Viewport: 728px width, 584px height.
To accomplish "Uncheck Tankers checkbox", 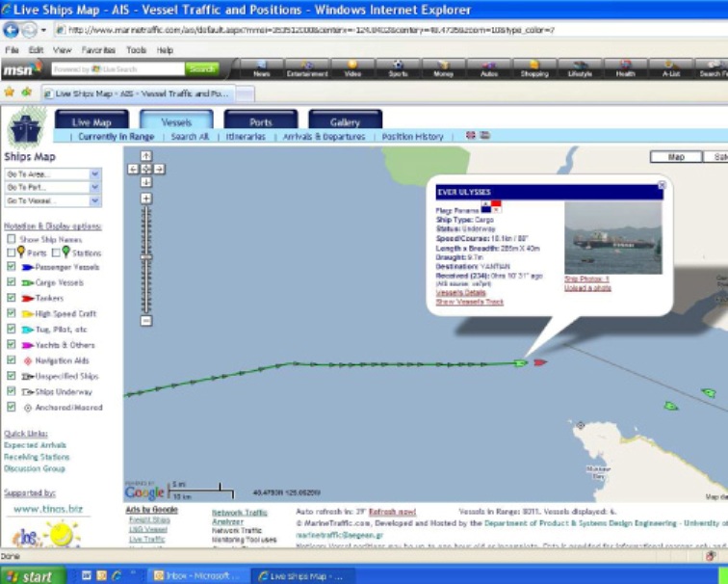I will (x=12, y=298).
